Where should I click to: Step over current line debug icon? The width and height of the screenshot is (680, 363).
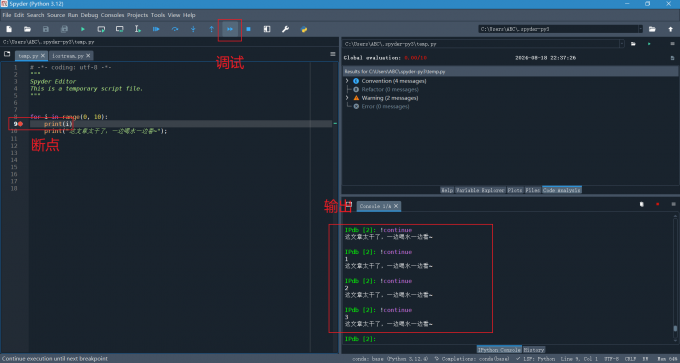(175, 29)
